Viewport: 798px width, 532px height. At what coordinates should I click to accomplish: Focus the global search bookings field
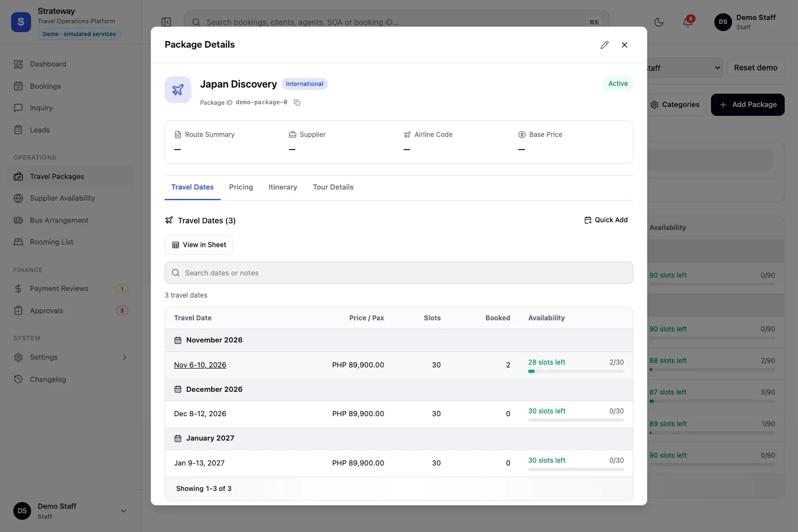[397, 22]
